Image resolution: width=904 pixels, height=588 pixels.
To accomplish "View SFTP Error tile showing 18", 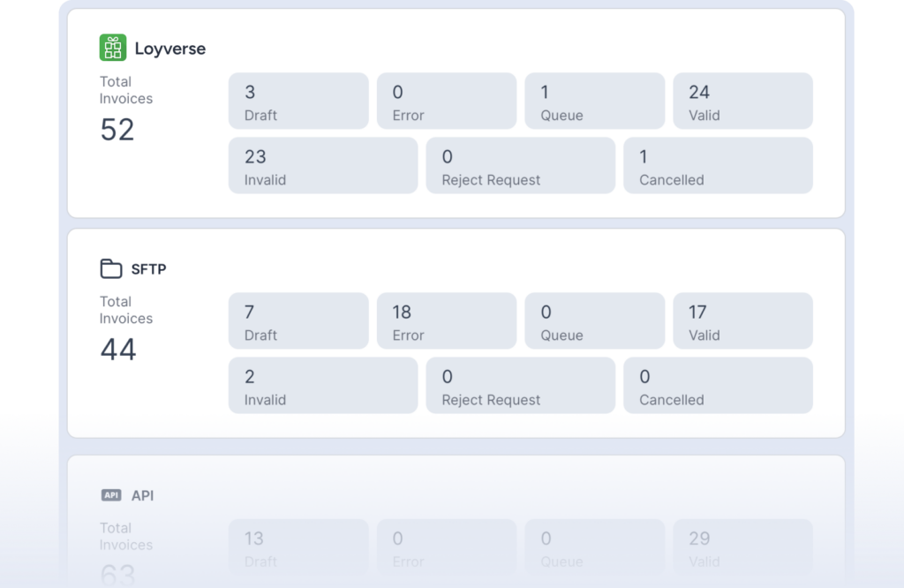I will (447, 321).
